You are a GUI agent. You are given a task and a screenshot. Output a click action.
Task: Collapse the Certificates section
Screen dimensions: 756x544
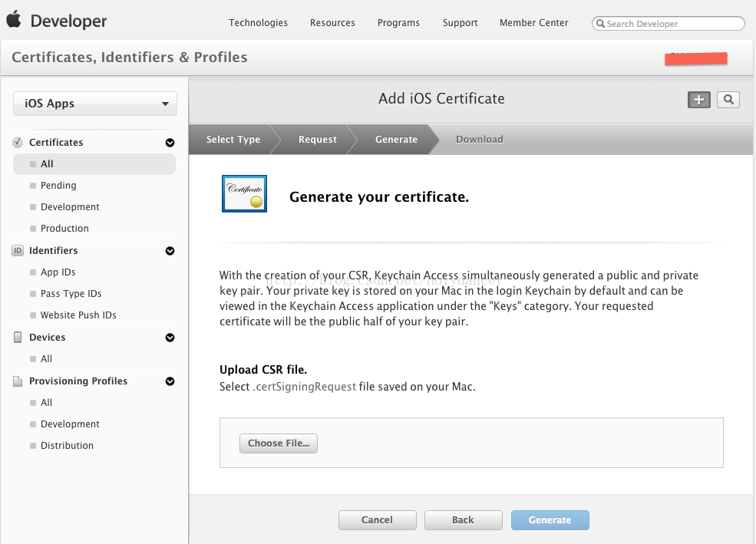[x=170, y=143]
